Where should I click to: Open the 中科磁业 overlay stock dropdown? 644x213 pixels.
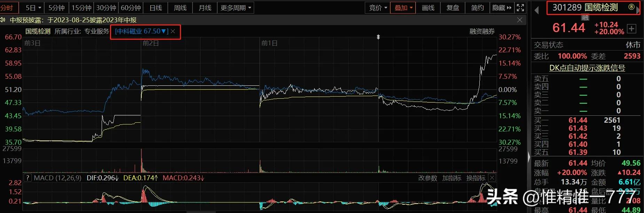pos(142,31)
